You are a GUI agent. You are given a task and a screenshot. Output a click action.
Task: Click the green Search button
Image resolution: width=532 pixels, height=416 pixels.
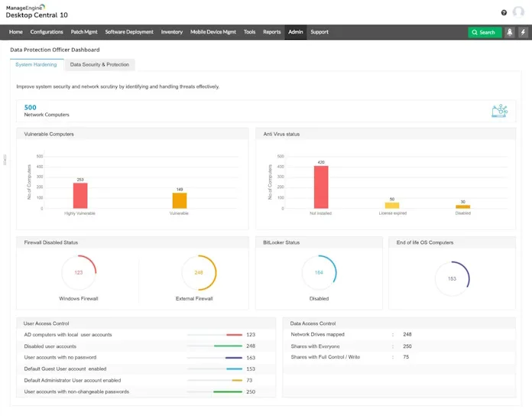(x=484, y=32)
